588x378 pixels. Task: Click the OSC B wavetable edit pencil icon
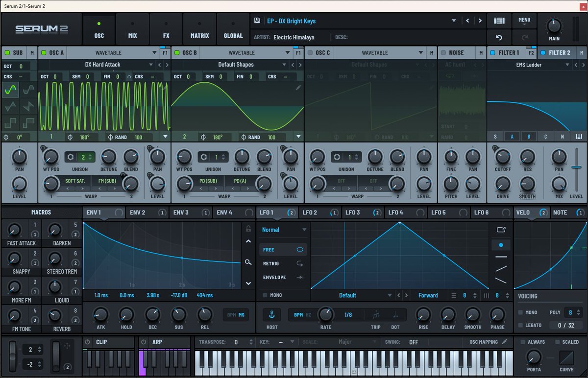(x=298, y=87)
